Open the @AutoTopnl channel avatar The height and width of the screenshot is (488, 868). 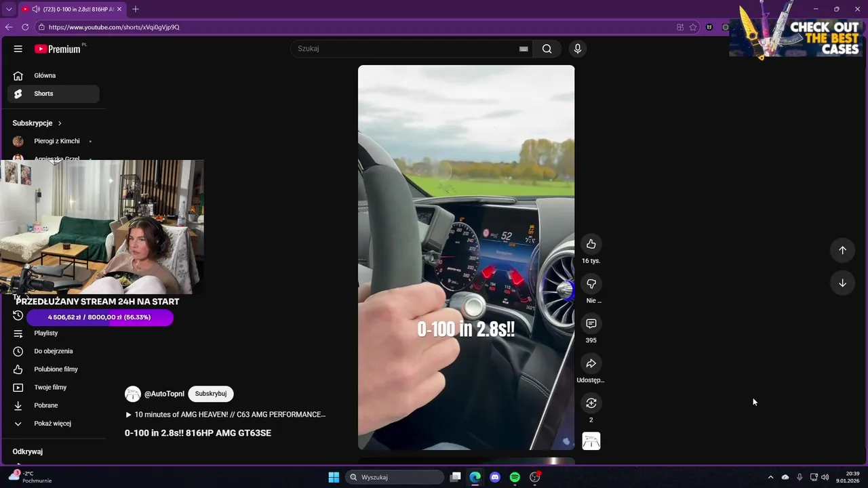pyautogui.click(x=133, y=394)
